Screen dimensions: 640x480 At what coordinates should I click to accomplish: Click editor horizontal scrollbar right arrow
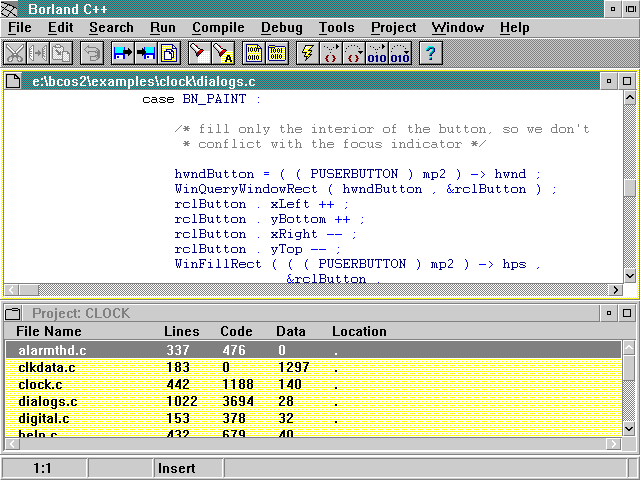(616, 290)
